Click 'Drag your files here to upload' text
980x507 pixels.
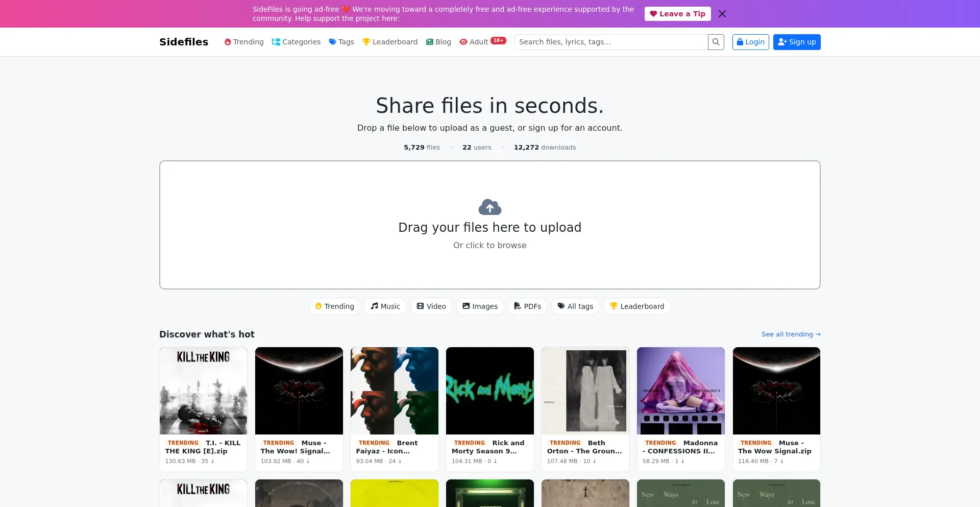point(490,227)
